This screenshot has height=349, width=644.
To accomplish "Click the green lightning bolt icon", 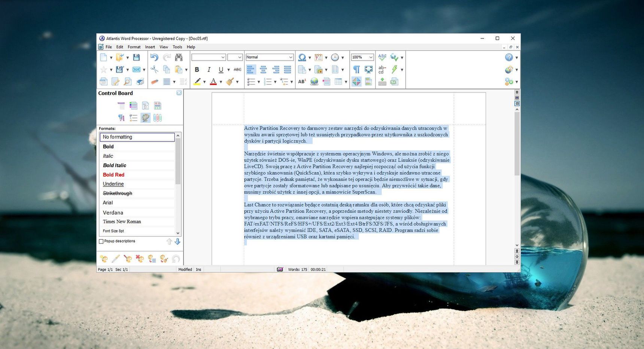I will coord(394,69).
